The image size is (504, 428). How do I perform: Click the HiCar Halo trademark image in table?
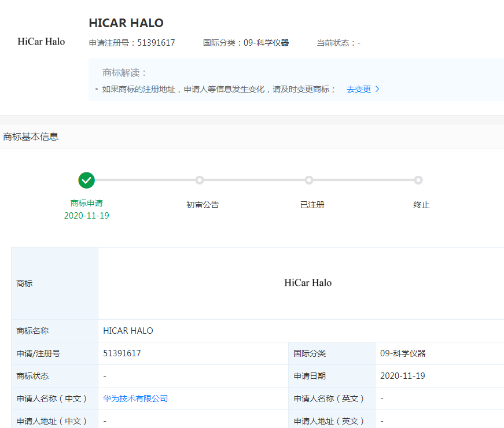point(308,283)
